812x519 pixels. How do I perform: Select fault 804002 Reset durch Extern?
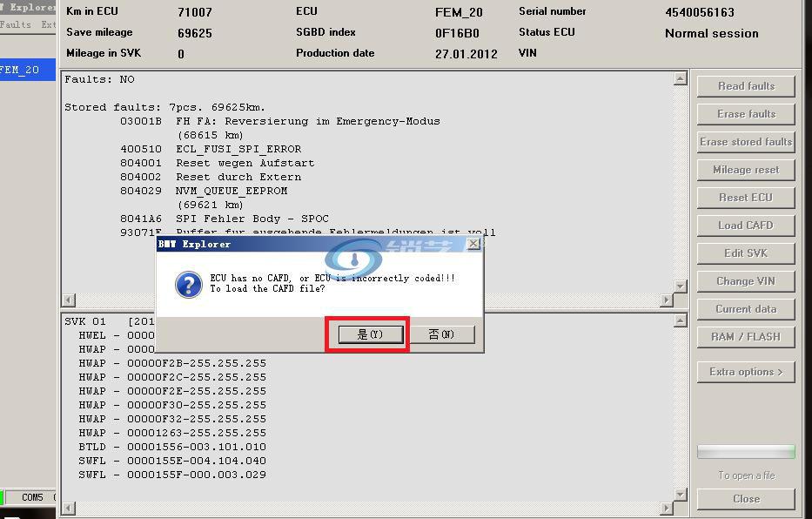point(211,177)
